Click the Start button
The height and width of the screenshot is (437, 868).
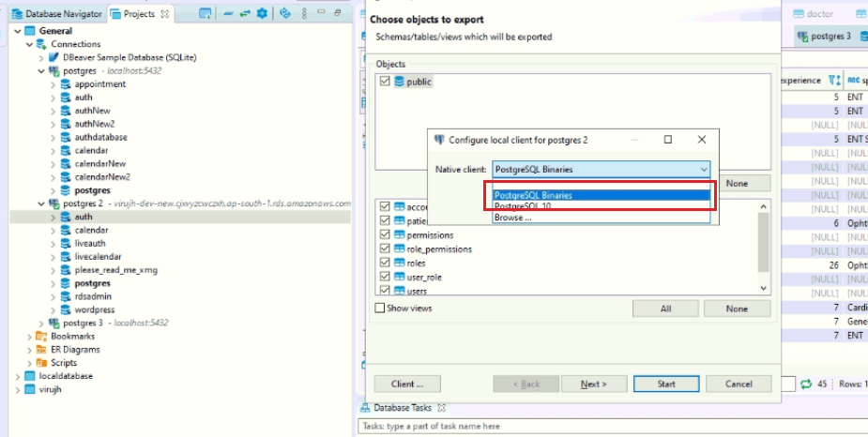click(666, 384)
